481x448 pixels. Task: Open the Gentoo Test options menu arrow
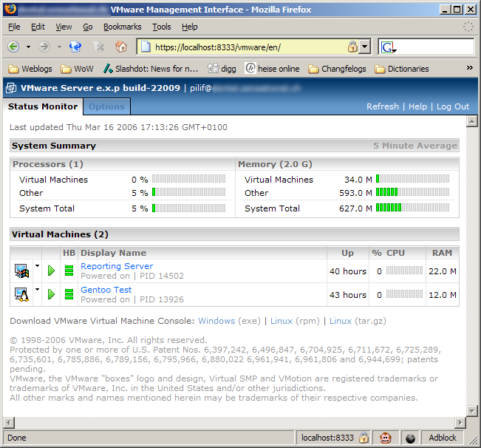point(37,289)
